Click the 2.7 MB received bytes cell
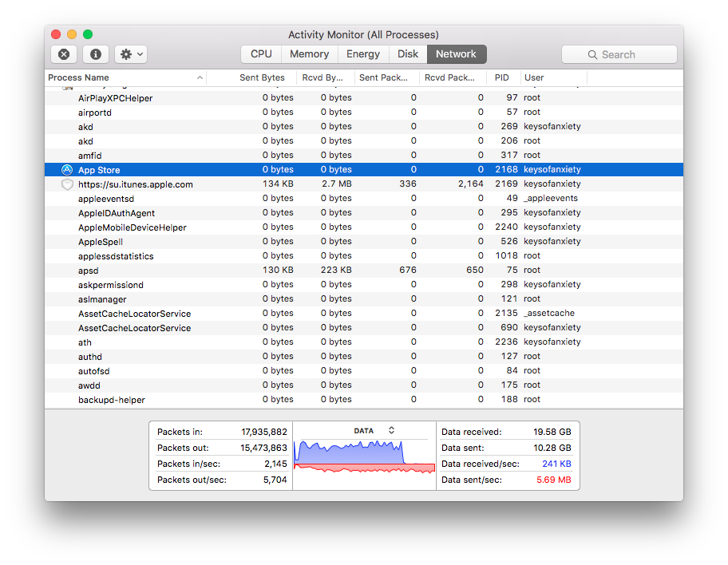This screenshot has width=728, height=565. (337, 184)
